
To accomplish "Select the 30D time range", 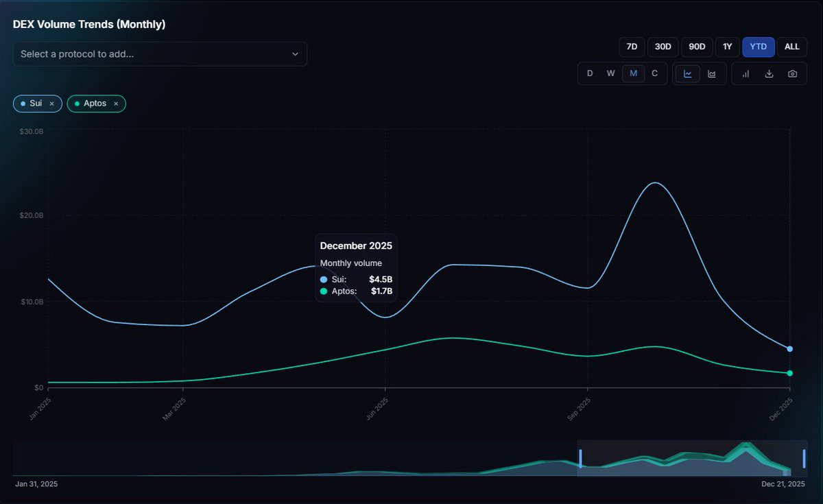I will 663,47.
